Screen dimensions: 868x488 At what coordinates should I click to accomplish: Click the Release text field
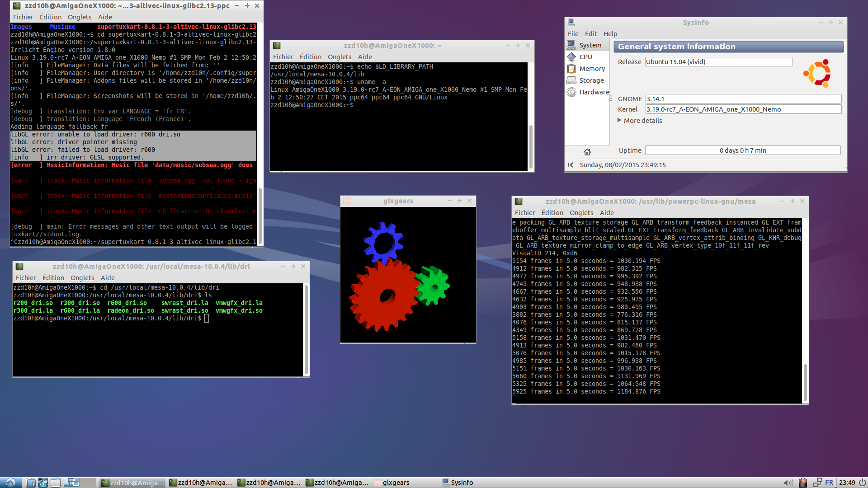(x=718, y=62)
